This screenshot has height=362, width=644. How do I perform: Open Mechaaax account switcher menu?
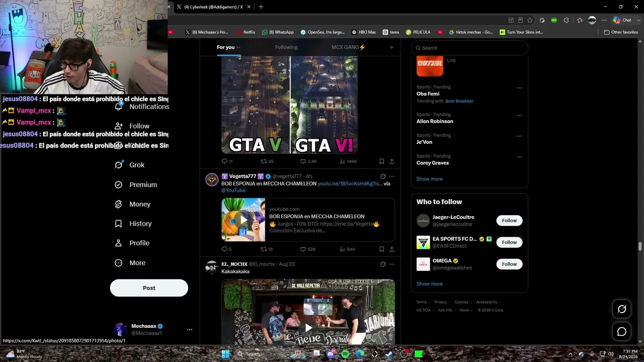pos(190,330)
